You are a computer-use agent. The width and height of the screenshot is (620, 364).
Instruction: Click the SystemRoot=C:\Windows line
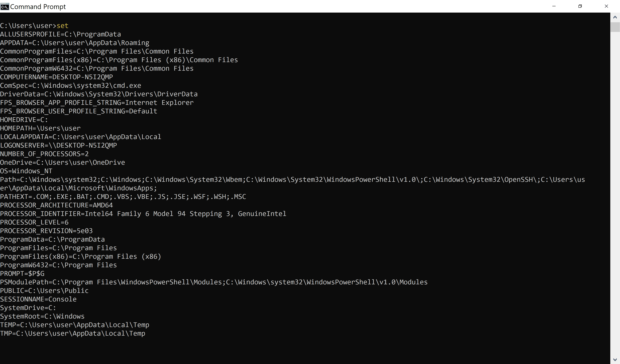tap(42, 316)
